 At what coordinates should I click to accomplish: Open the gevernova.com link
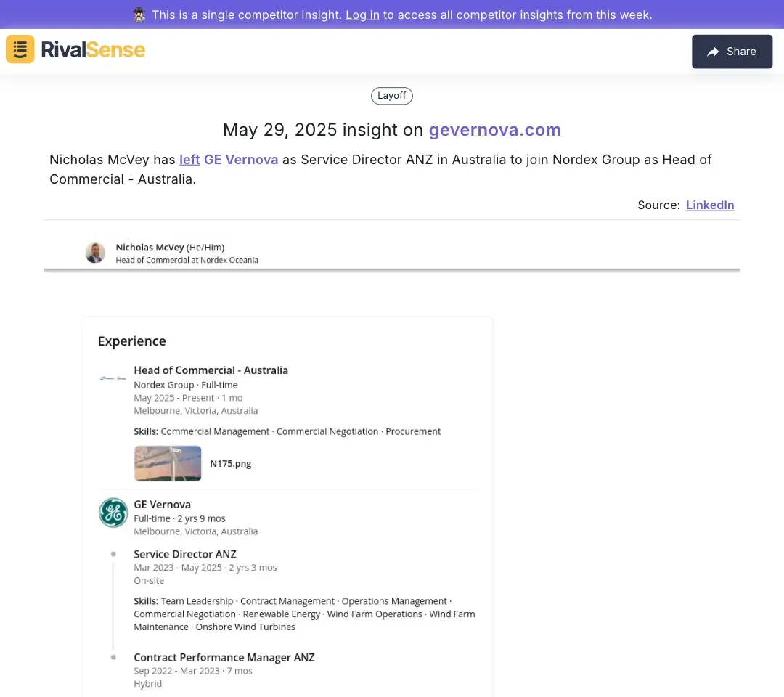click(494, 130)
